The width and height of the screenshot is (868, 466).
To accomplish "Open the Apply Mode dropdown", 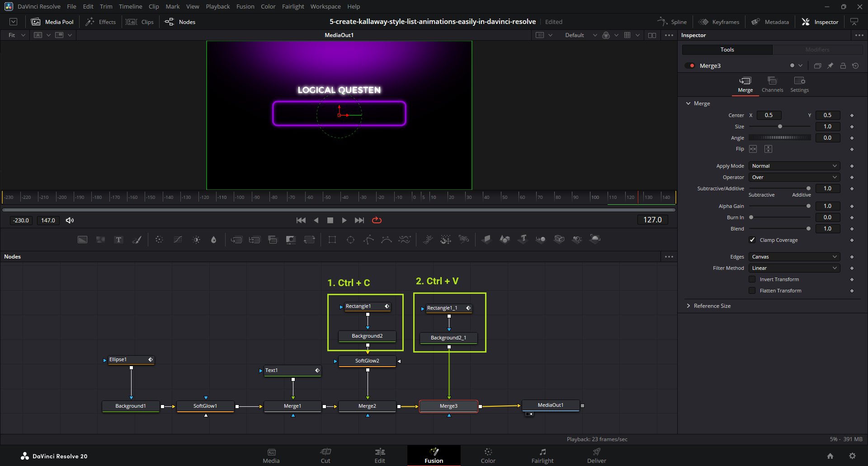I will (794, 166).
